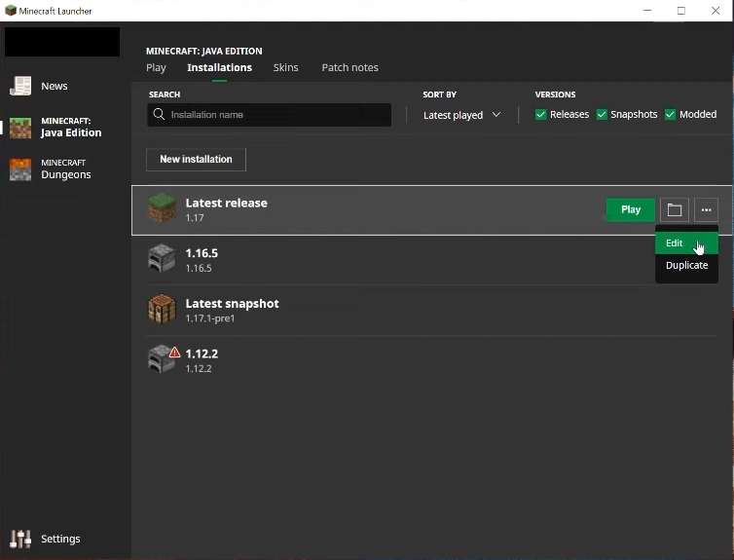Choose Duplicate from the context menu

686,266
